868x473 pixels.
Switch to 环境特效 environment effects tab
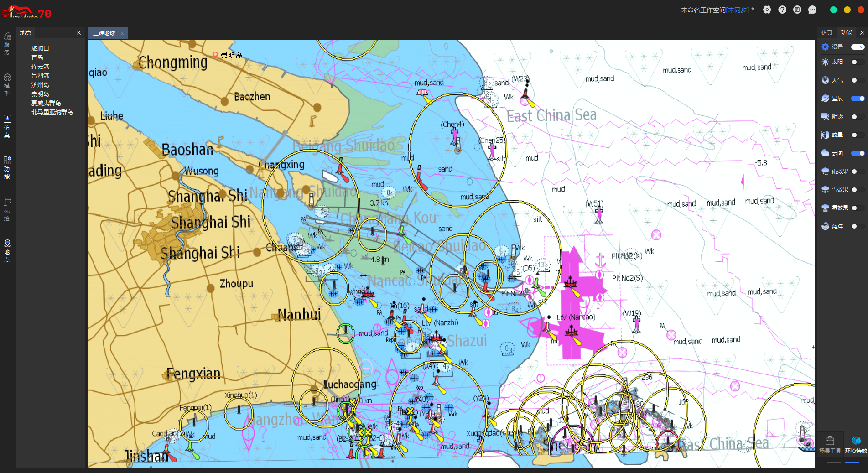[856, 445]
